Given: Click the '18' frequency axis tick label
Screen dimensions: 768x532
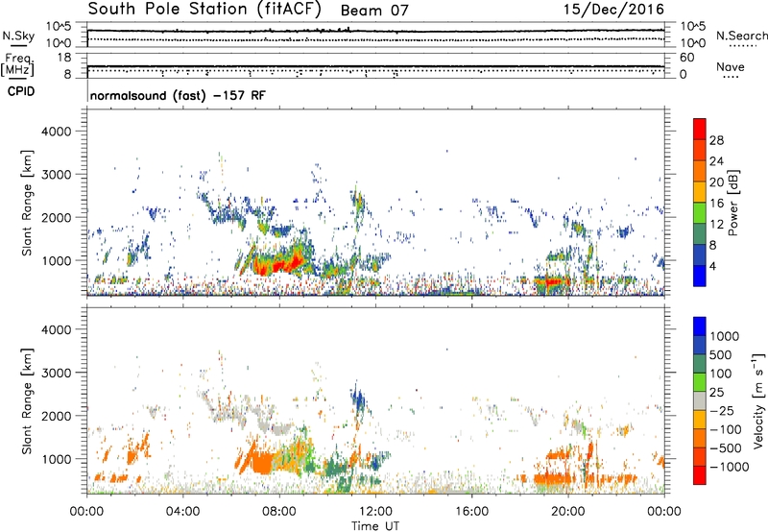Looking at the screenshot, I should pyautogui.click(x=63, y=57).
